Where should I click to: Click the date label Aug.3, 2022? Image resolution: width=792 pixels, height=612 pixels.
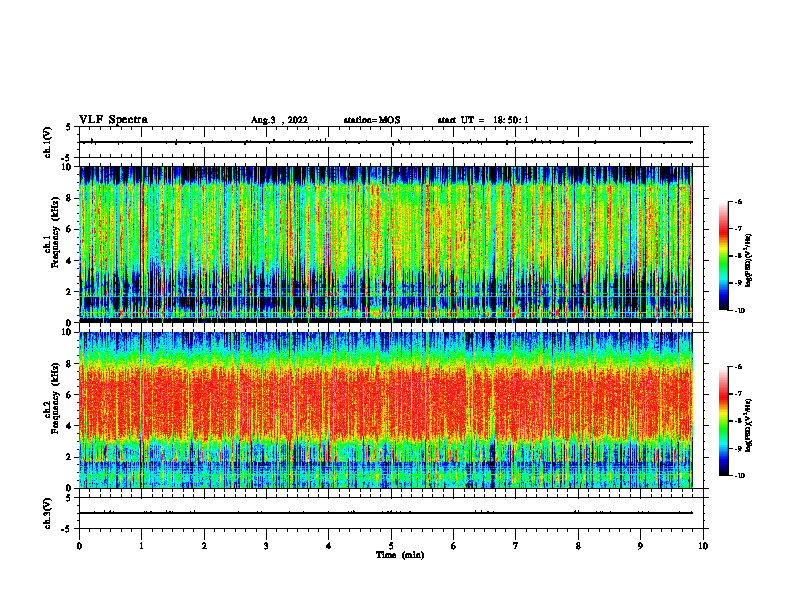[279, 120]
